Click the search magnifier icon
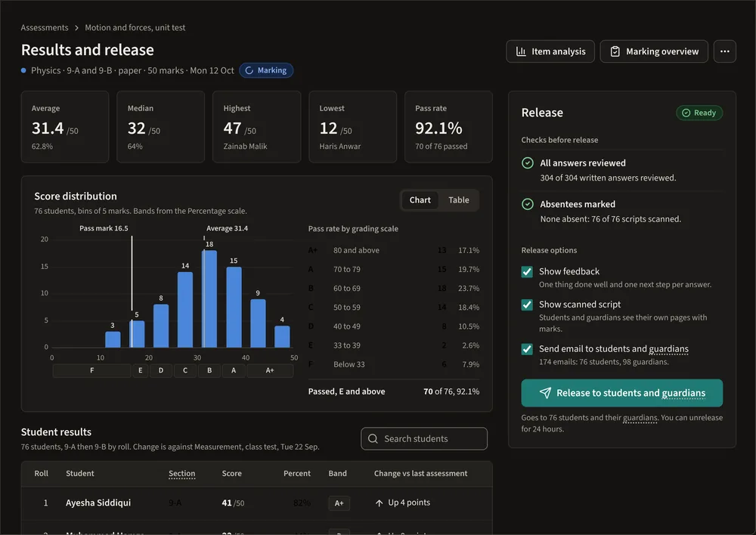 click(x=373, y=438)
